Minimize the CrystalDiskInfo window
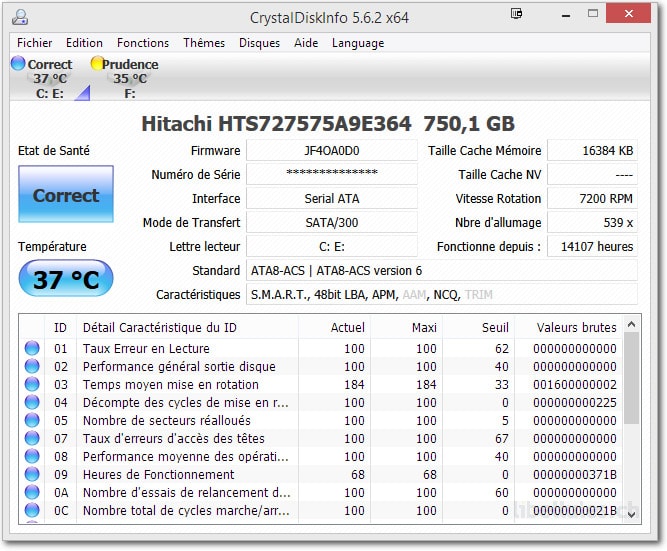667x551 pixels. (x=566, y=15)
